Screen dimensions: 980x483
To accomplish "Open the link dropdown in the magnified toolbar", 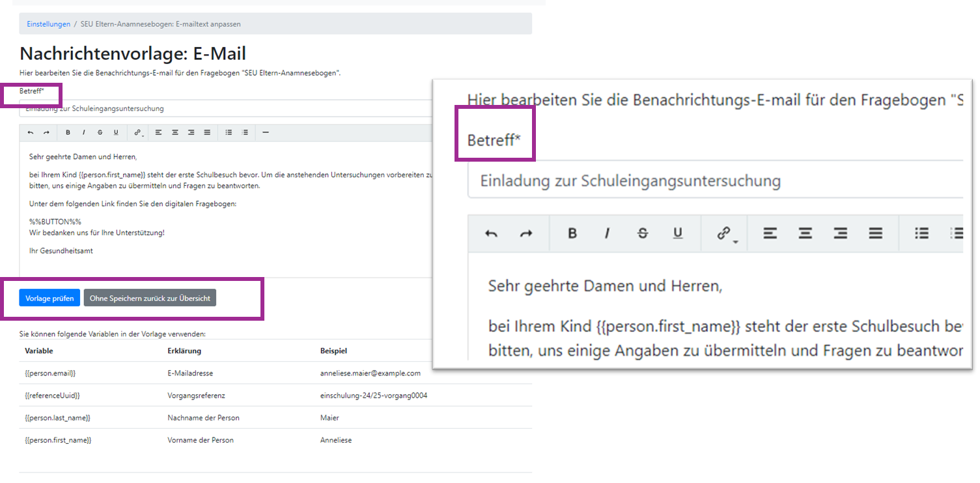I will [725, 234].
